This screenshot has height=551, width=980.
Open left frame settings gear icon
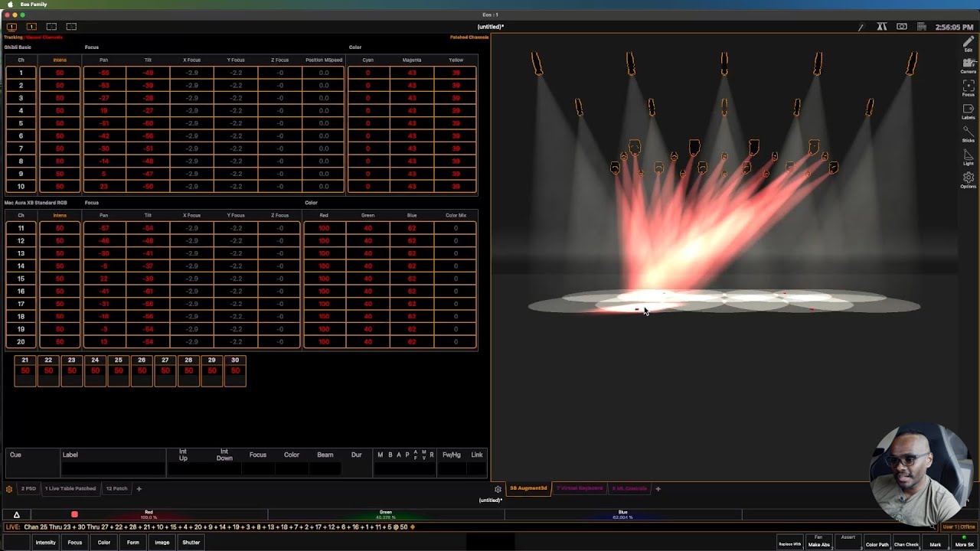[x=9, y=488]
